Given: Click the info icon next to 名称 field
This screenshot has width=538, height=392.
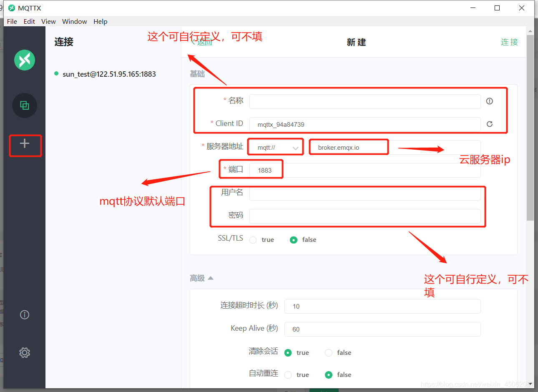Looking at the screenshot, I should (x=490, y=101).
